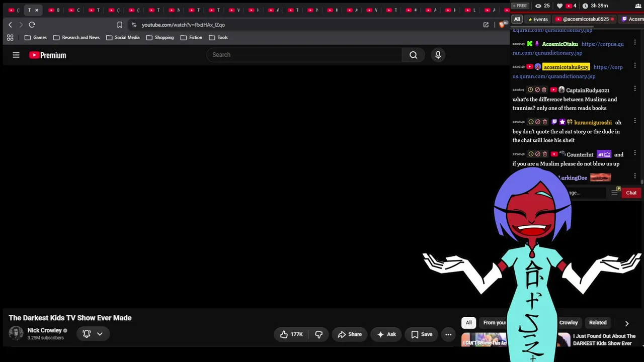Screen dimensions: 644x362
Task: Click the 25 viewers count
Action: (542, 6)
